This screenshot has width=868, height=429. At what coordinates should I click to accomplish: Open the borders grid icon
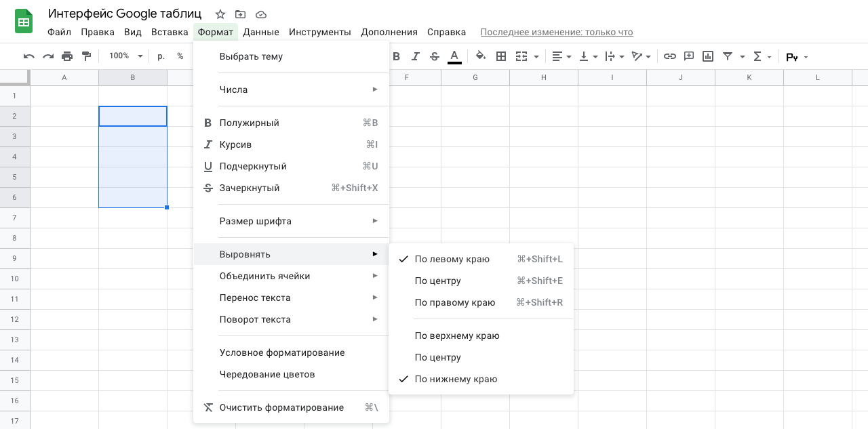click(501, 56)
